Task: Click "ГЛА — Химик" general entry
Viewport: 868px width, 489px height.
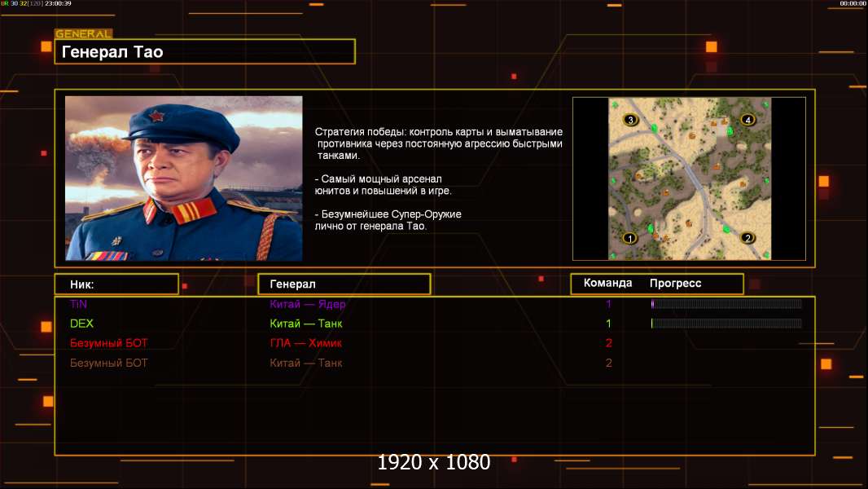Action: click(305, 343)
